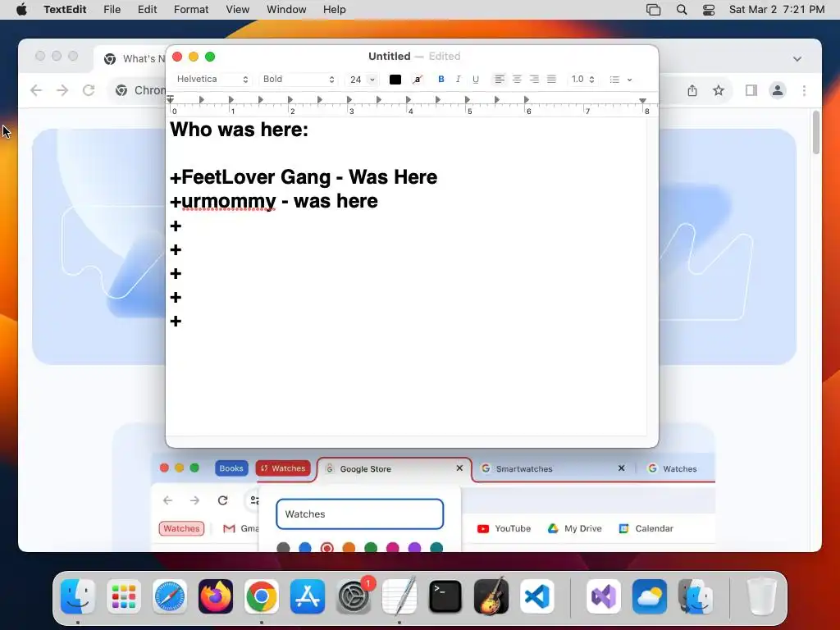
Task: Align text left
Action: [500, 80]
